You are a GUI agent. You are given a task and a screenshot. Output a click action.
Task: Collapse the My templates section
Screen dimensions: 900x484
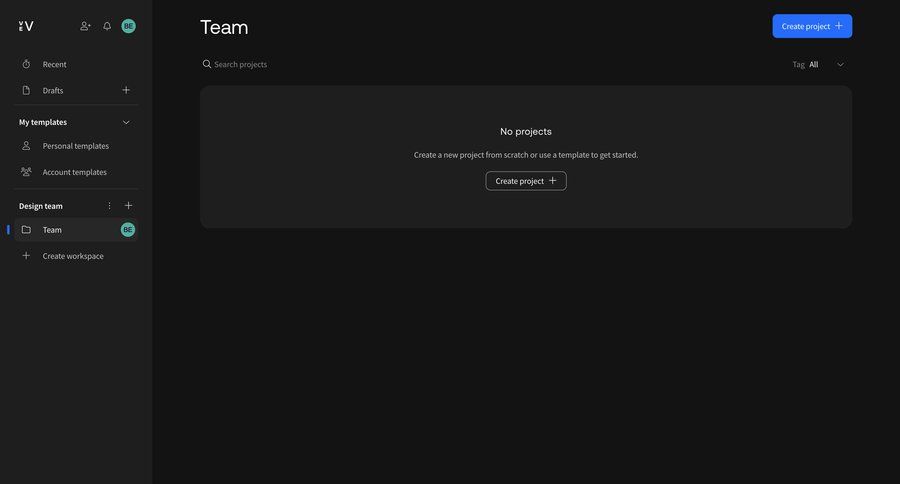point(126,122)
